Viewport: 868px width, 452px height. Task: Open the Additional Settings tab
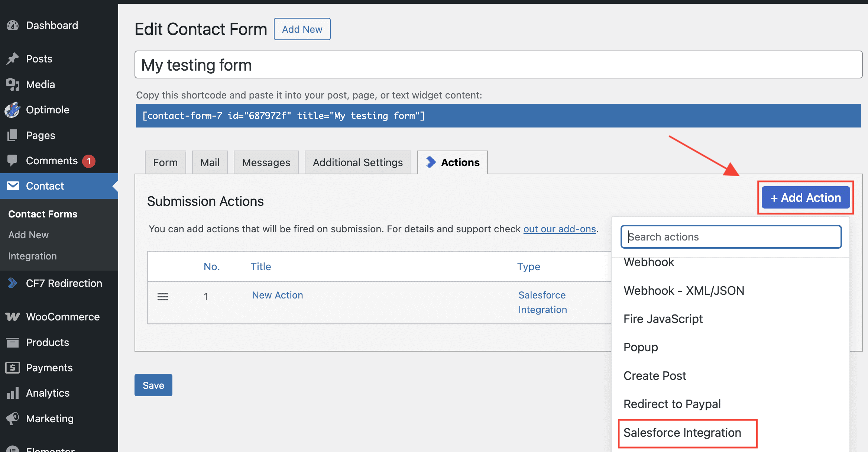coord(357,162)
